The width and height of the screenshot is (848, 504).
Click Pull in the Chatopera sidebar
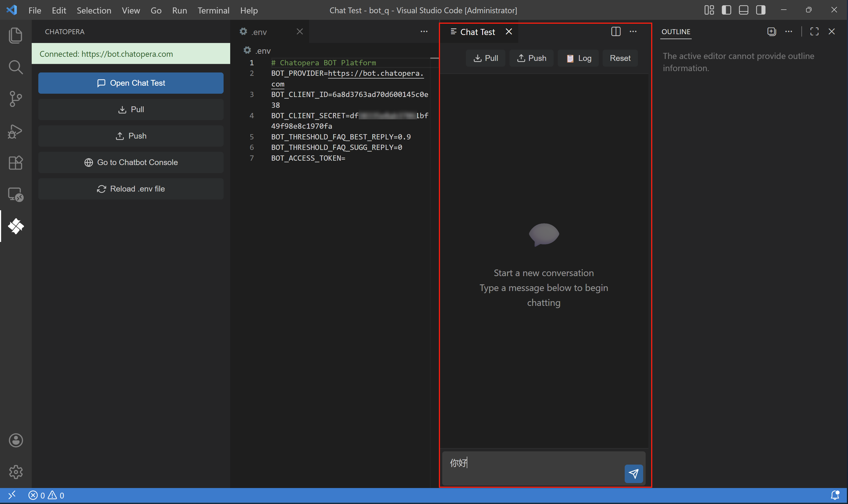pos(131,109)
